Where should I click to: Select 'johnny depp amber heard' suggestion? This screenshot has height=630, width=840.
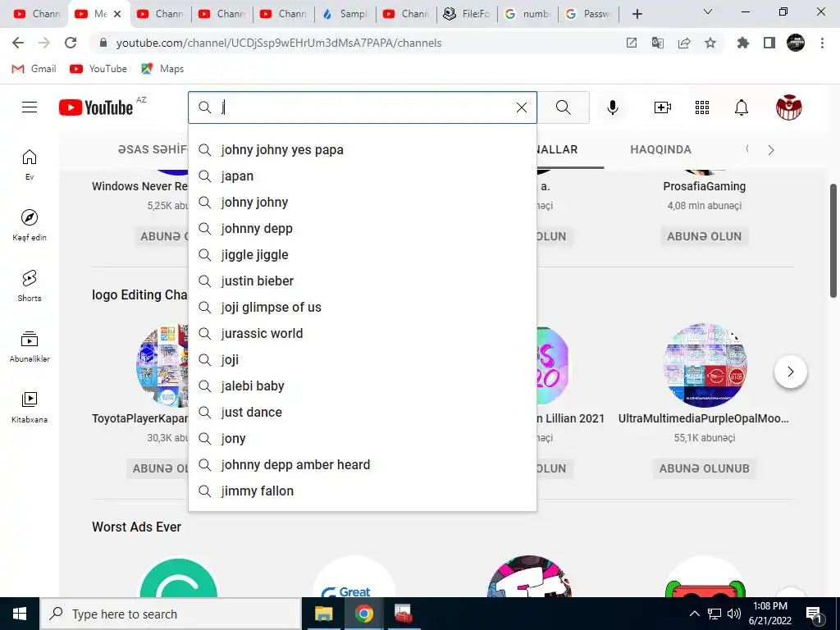point(363,465)
